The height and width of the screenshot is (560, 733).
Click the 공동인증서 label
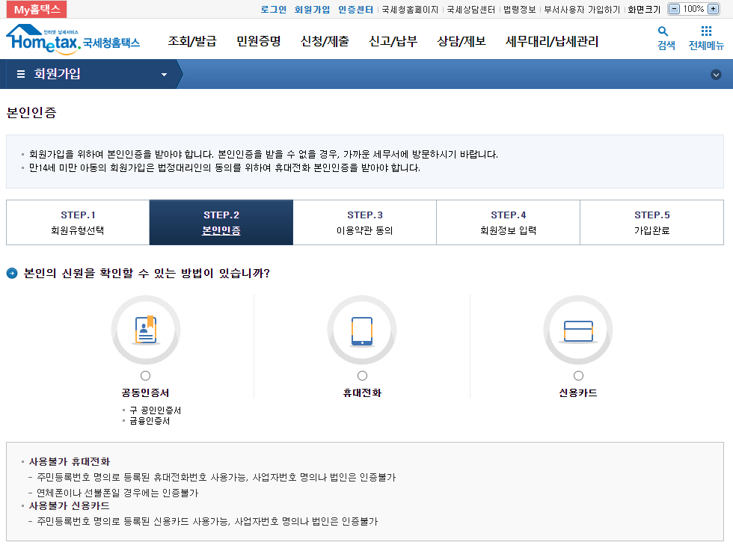pos(145,393)
